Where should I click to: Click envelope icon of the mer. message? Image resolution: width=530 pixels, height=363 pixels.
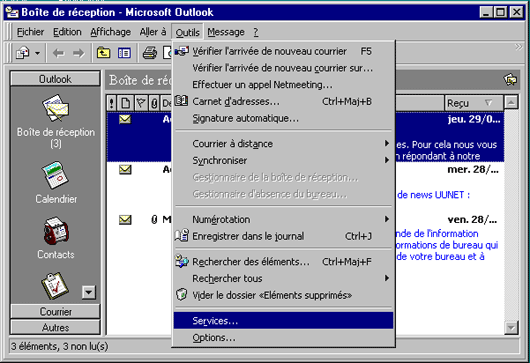click(x=125, y=170)
